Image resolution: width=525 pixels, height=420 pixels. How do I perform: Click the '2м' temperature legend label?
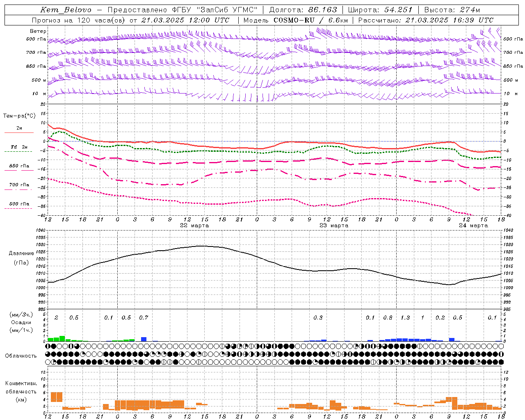pyautogui.click(x=19, y=128)
